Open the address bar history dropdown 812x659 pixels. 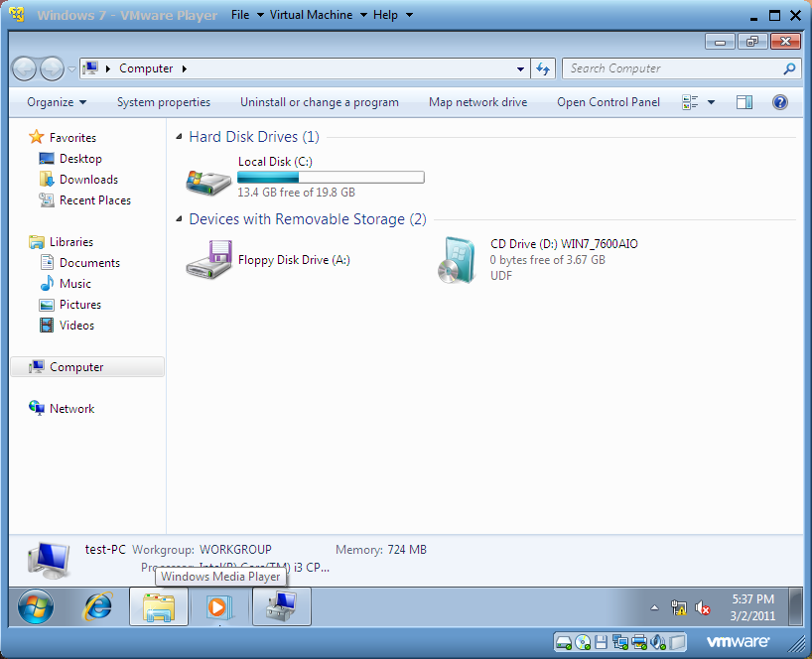[520, 68]
